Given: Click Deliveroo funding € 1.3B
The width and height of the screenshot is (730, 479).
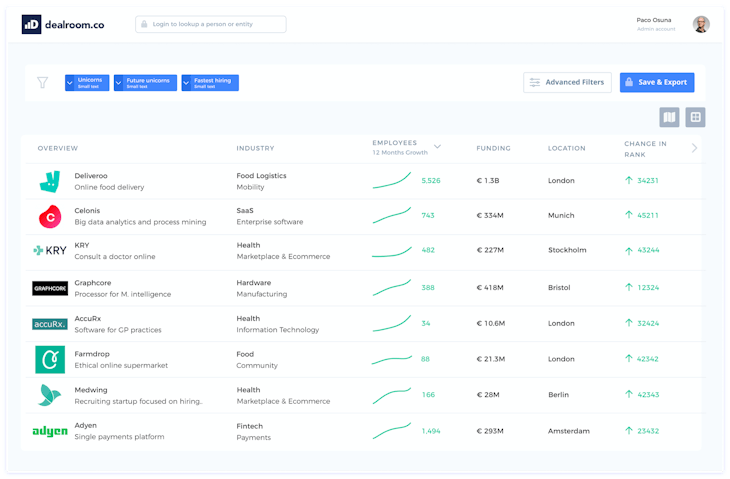Looking at the screenshot, I should (x=487, y=181).
